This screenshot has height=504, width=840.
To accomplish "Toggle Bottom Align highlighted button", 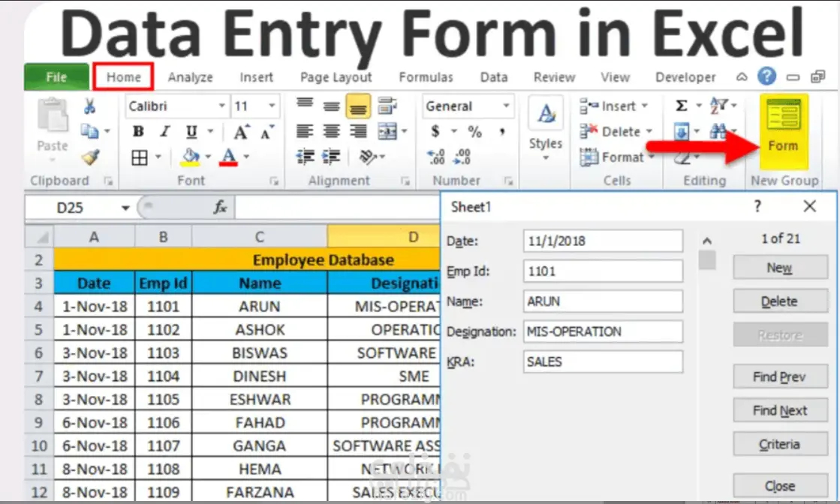I will coord(358,106).
